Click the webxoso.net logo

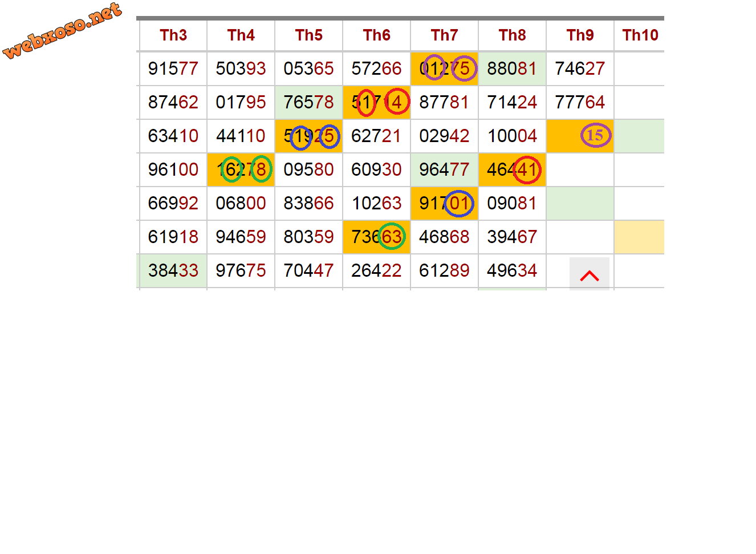click(63, 31)
